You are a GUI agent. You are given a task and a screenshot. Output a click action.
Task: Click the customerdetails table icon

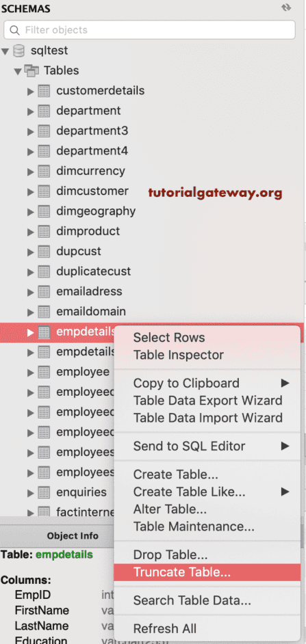(x=44, y=91)
